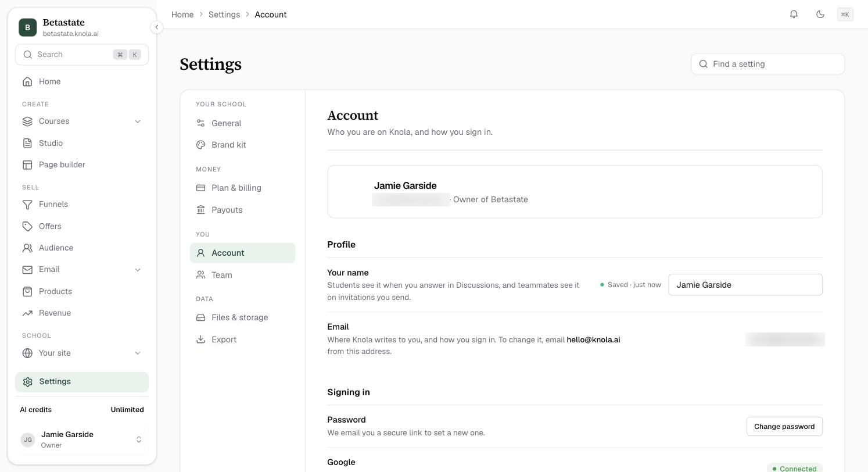
Task: Click the Payouts bank icon
Action: 200,210
